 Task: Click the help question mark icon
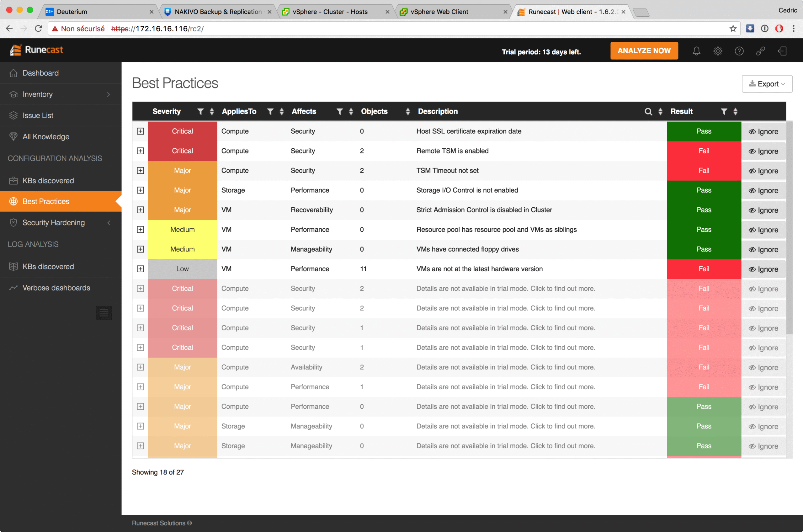click(x=739, y=51)
